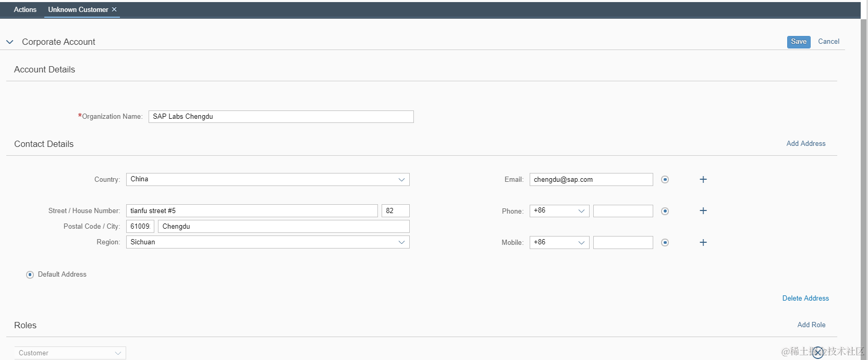Click the Email field with chengdu@sap.com
Image resolution: width=868 pixels, height=360 pixels.
(x=591, y=179)
